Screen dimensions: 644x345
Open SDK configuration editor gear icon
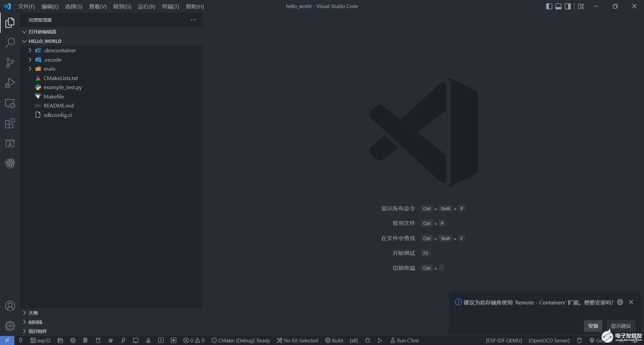click(x=73, y=340)
